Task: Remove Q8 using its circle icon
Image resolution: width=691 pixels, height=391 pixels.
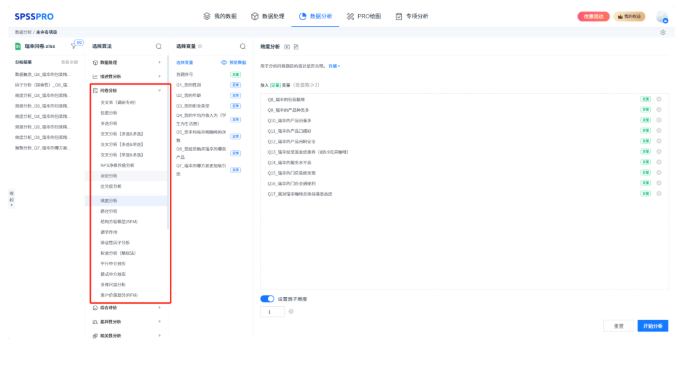Action: coord(659,99)
